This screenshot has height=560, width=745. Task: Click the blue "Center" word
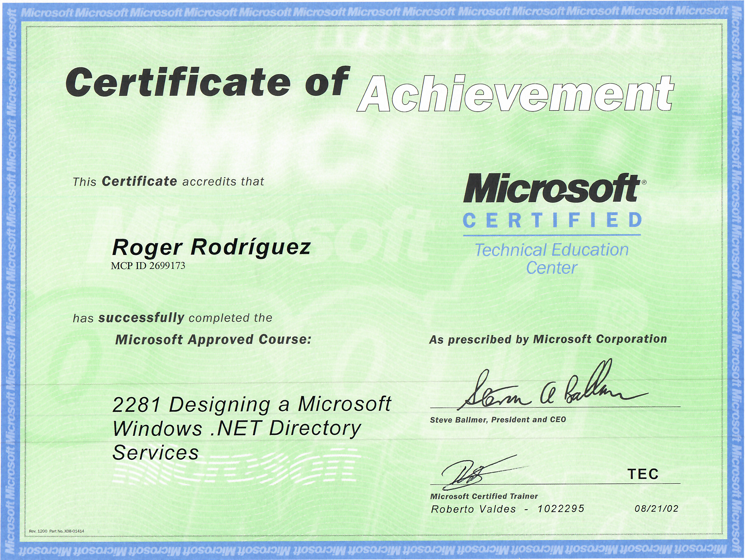(x=552, y=268)
